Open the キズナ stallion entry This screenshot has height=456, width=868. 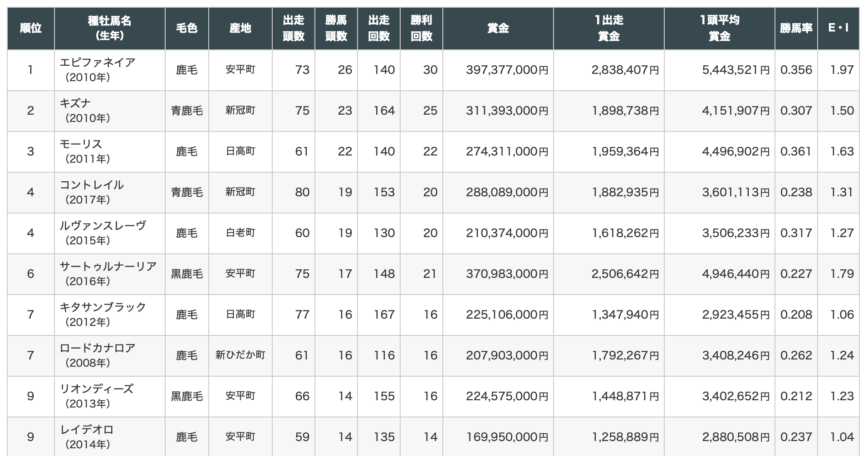(75, 103)
